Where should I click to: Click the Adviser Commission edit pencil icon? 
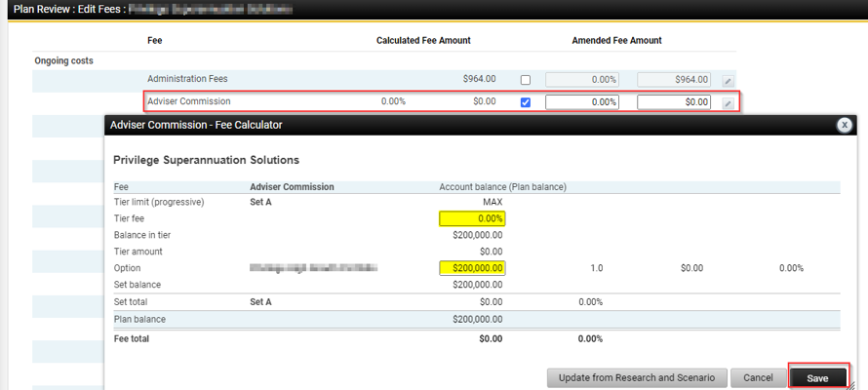tap(728, 102)
